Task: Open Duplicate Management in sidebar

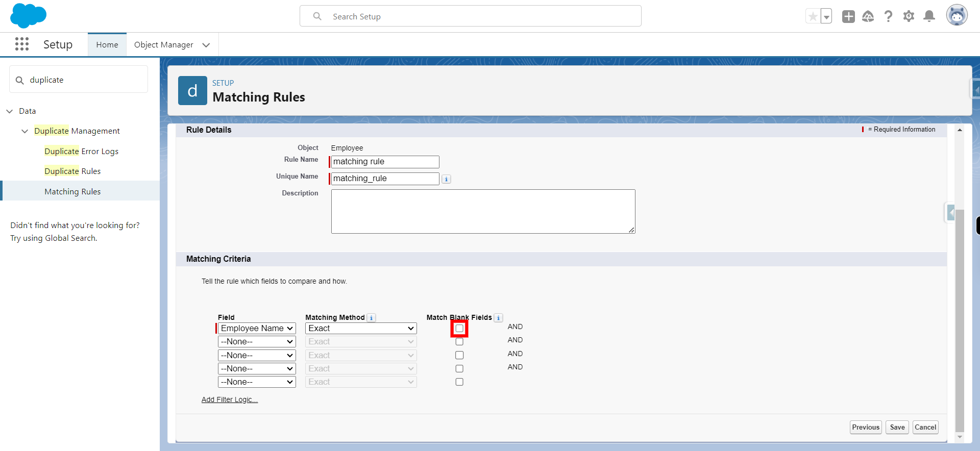Action: pos(77,131)
